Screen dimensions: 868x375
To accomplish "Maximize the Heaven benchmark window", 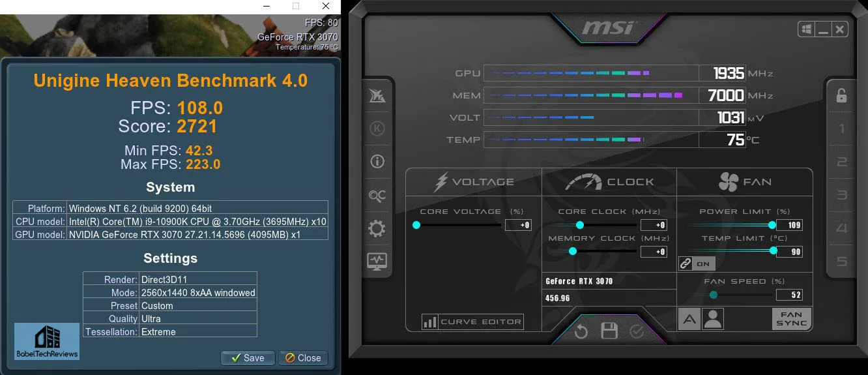I will click(x=296, y=7).
